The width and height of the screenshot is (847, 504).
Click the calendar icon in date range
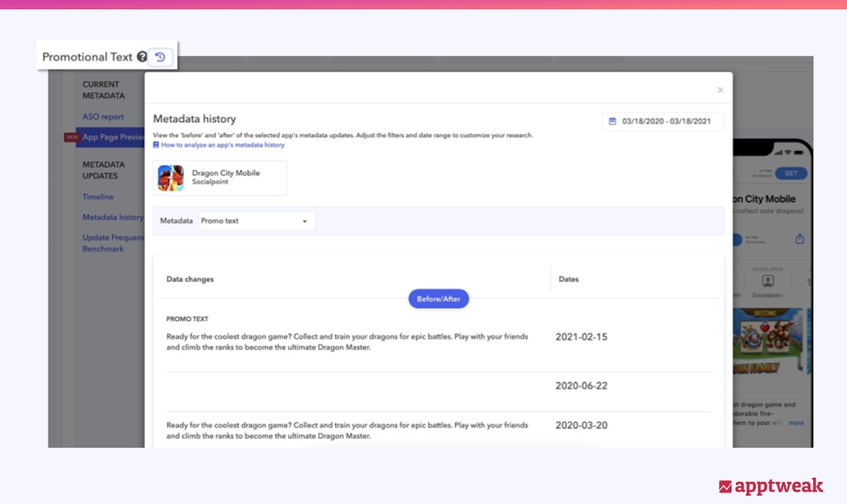coord(612,121)
